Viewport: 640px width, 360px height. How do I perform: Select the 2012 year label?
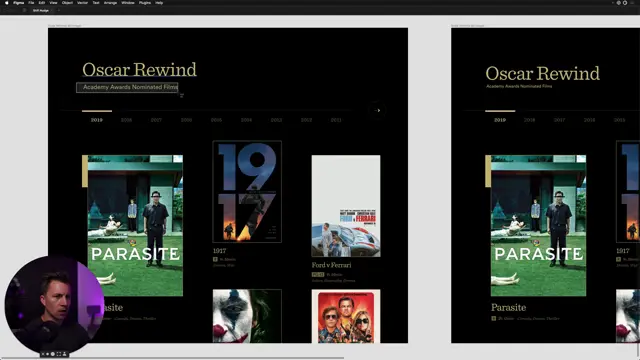pyautogui.click(x=306, y=120)
